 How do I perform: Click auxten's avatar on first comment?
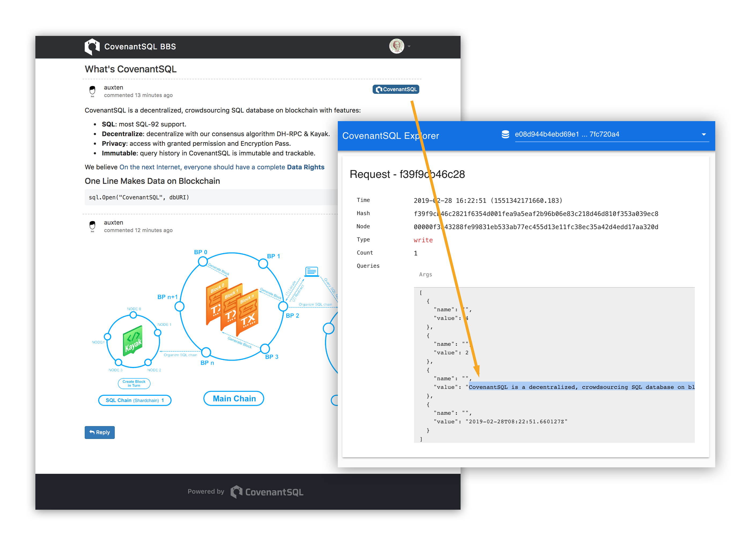[x=92, y=91]
